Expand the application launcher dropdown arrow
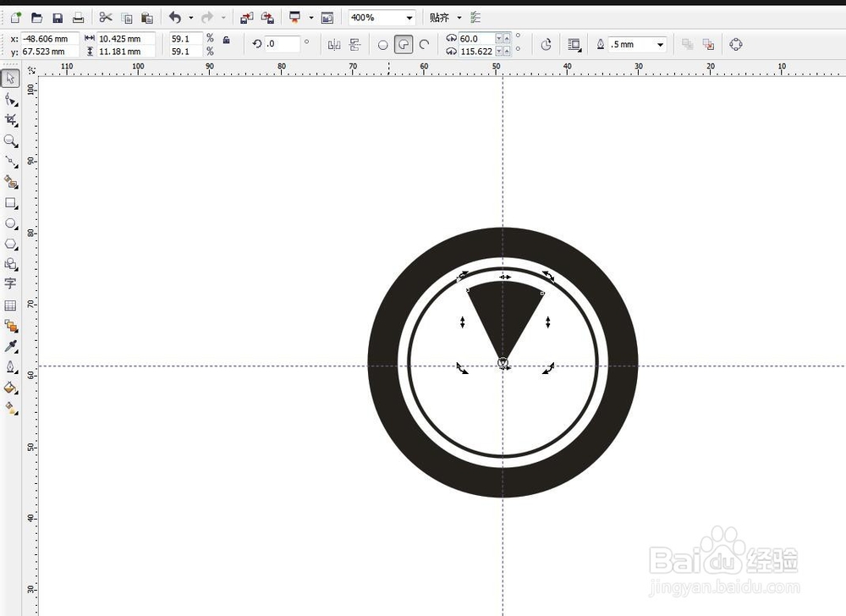The height and width of the screenshot is (616, 846). 310,18
